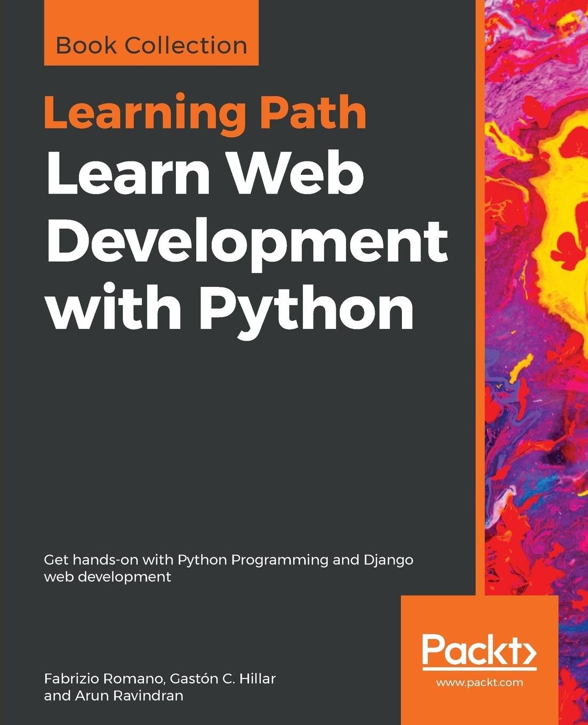588x725 pixels.
Task: Select author name Fabrizio Romano
Action: click(104, 679)
